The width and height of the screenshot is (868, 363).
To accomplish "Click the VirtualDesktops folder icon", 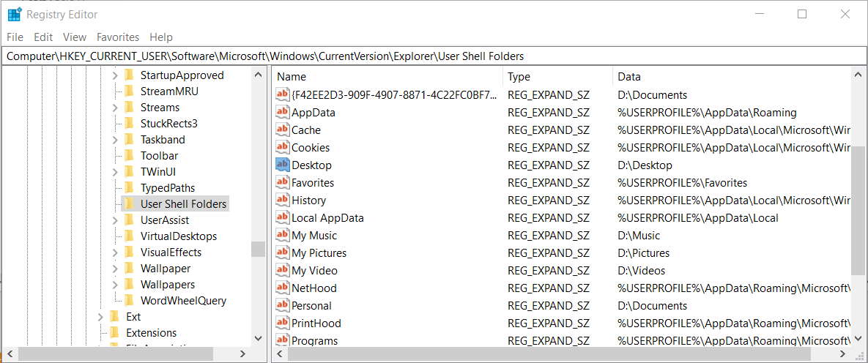I will (129, 236).
